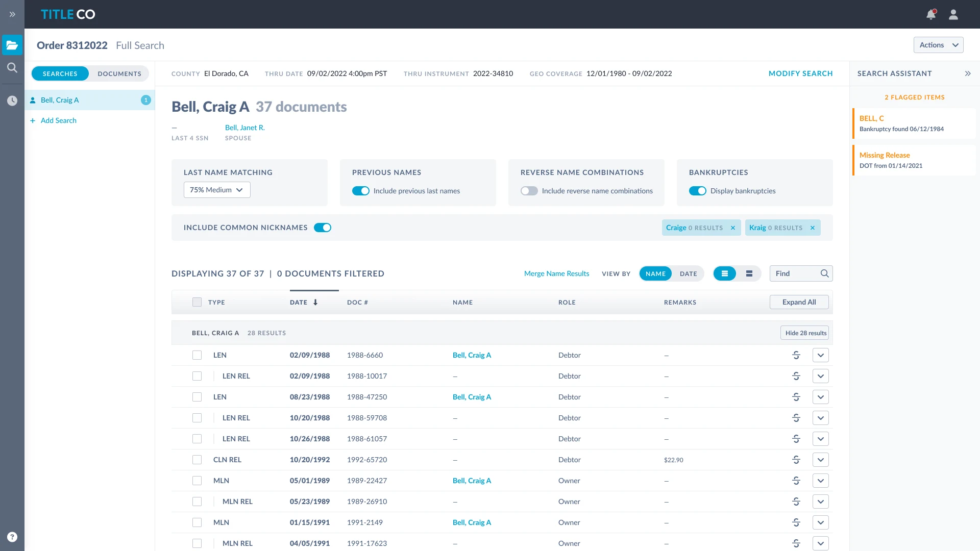Switch to the Searches tab
This screenshot has width=980, height=551.
[60, 73]
